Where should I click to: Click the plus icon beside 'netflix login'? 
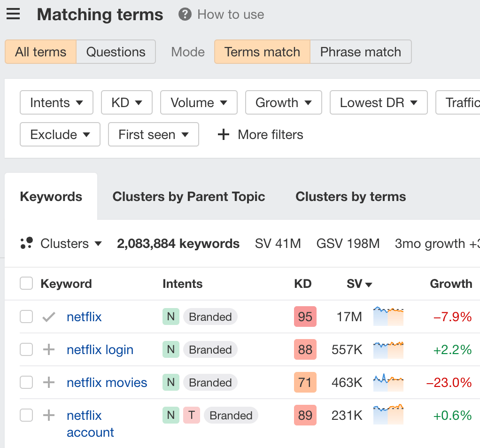click(x=48, y=349)
